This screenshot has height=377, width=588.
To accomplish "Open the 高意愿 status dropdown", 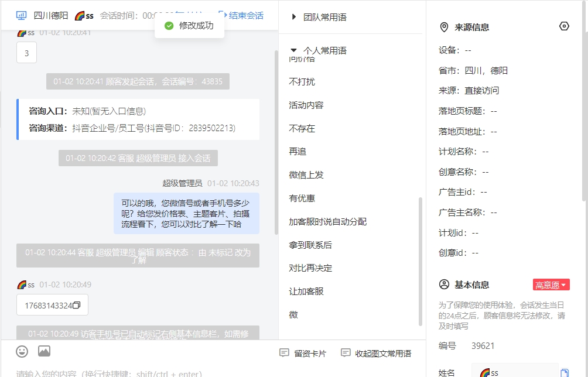I will point(551,285).
